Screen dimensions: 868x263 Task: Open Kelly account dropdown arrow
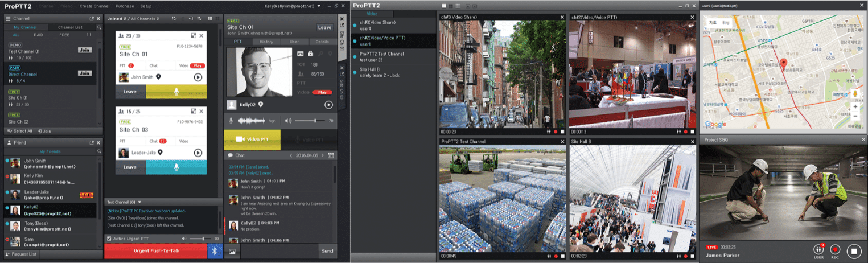point(319,6)
